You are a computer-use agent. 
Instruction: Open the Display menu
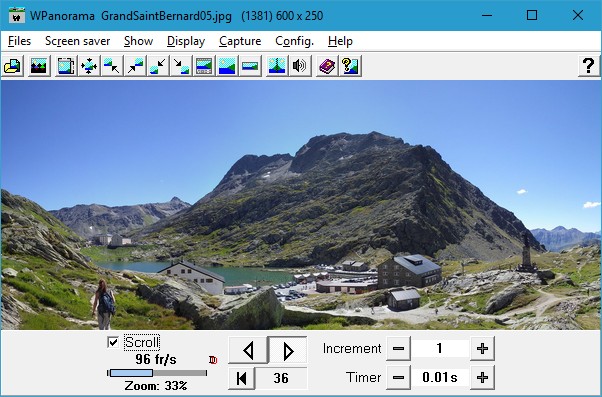186,41
